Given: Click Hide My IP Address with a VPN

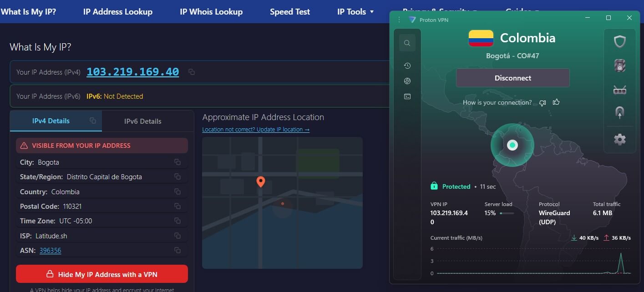Looking at the screenshot, I should (x=102, y=274).
